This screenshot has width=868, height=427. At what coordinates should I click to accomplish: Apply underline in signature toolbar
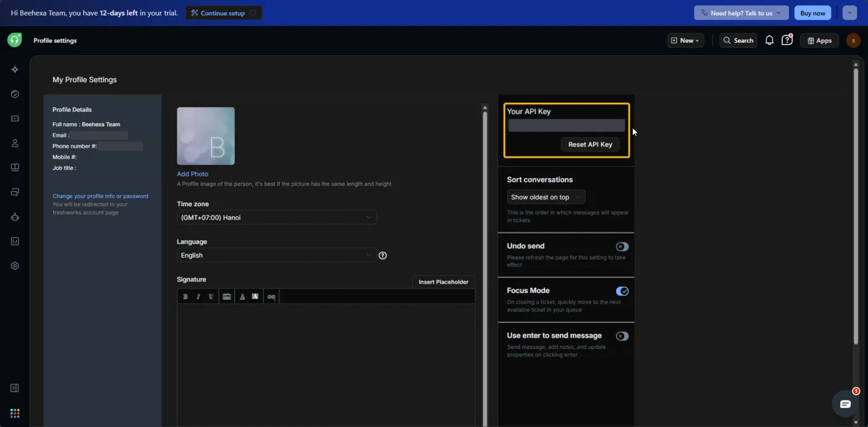click(x=211, y=297)
